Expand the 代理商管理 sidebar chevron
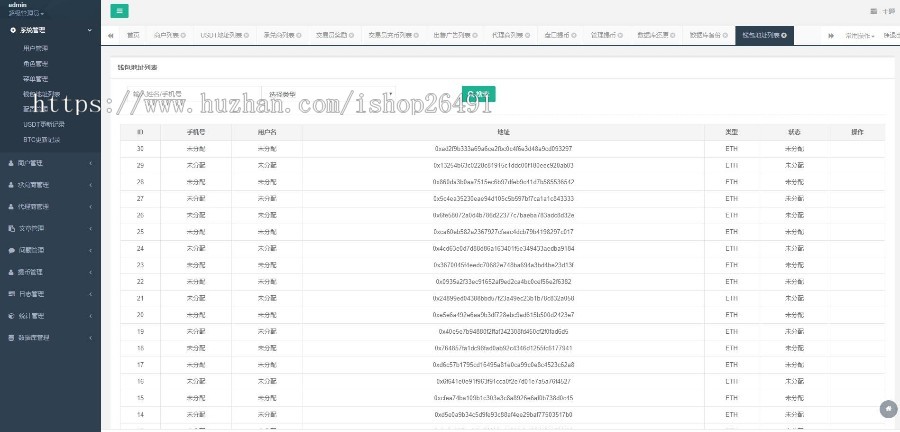 [x=90, y=207]
